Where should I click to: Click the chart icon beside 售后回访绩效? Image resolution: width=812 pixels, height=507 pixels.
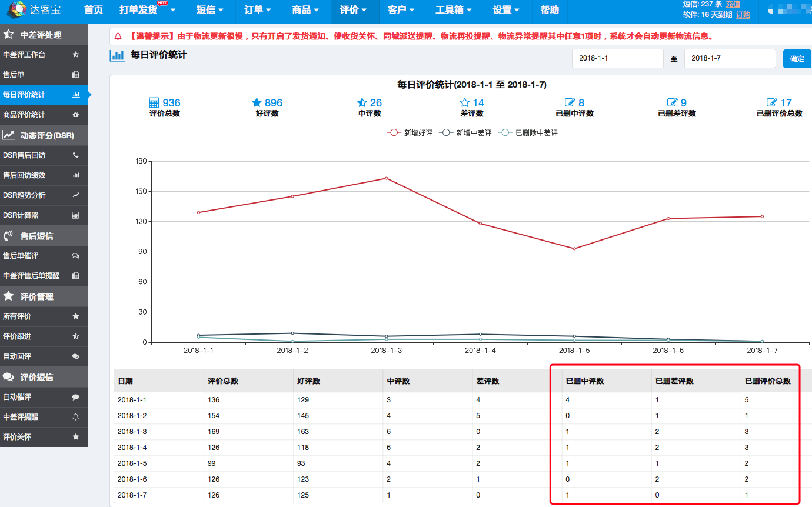click(76, 175)
